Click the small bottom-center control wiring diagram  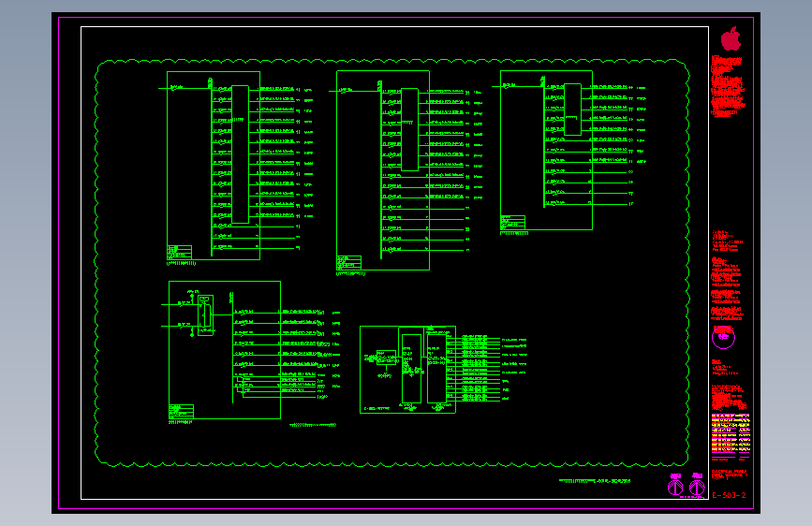click(443, 369)
